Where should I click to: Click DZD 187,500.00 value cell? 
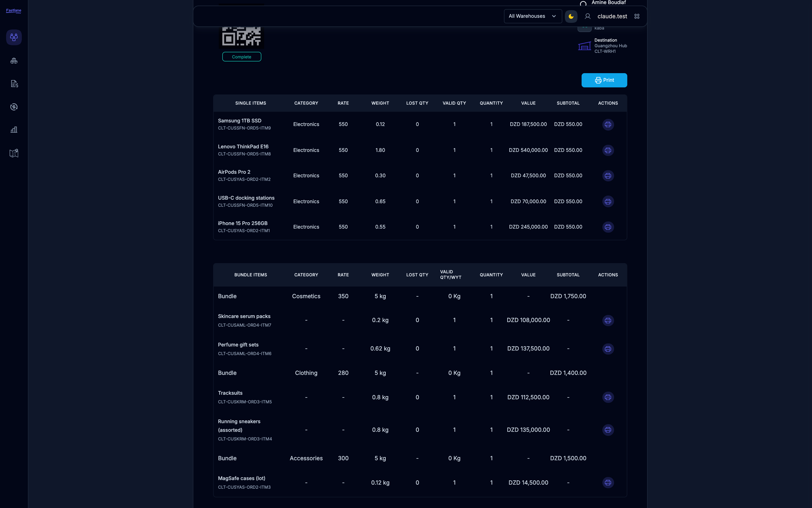[x=528, y=124]
